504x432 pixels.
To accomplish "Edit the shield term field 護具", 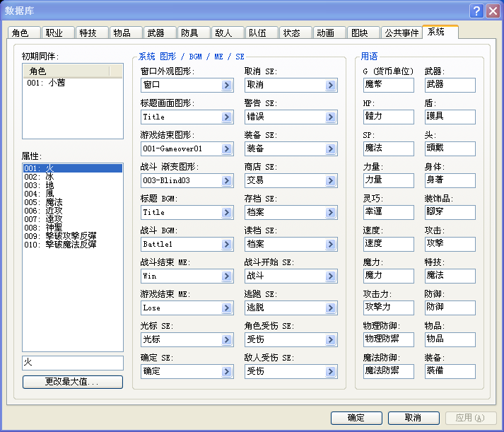I will [x=450, y=117].
